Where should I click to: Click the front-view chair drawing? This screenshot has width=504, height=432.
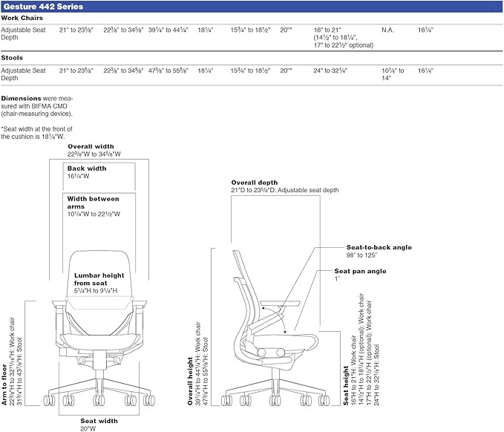click(x=99, y=329)
